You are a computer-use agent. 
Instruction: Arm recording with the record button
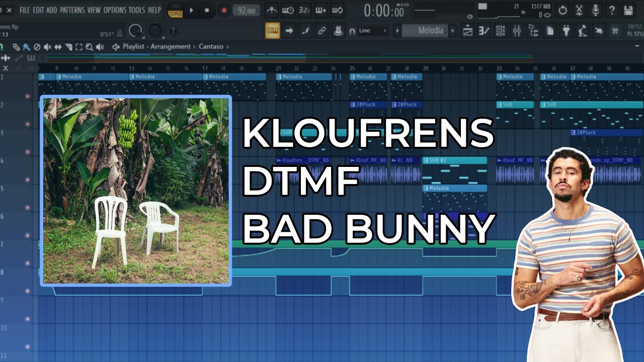pos(224,11)
